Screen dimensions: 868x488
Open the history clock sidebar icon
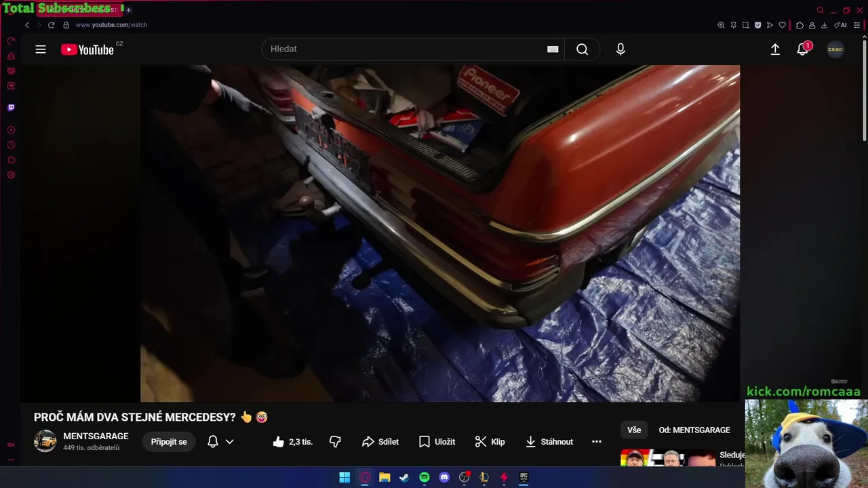coord(11,145)
